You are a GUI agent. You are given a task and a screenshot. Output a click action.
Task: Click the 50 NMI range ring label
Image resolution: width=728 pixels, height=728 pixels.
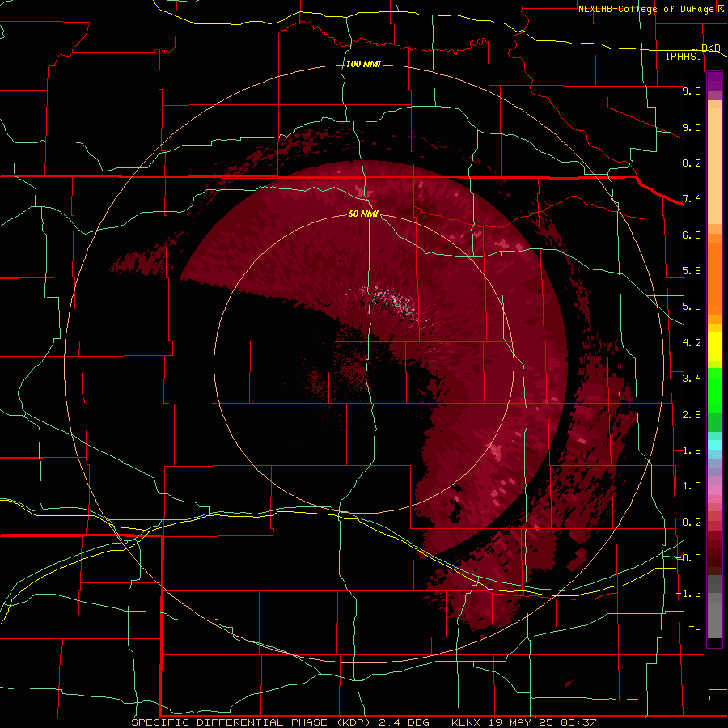tap(363, 214)
